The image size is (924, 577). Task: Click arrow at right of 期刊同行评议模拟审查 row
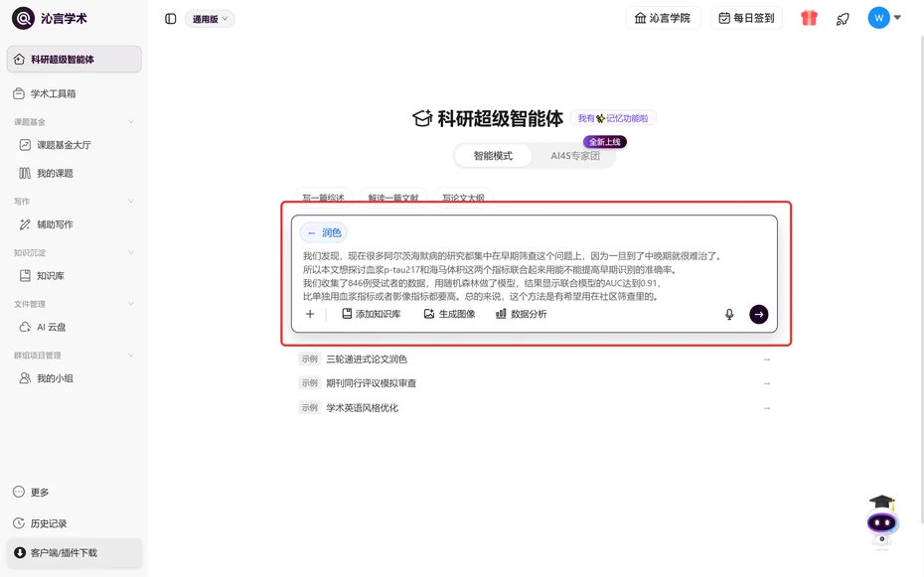[x=767, y=383]
